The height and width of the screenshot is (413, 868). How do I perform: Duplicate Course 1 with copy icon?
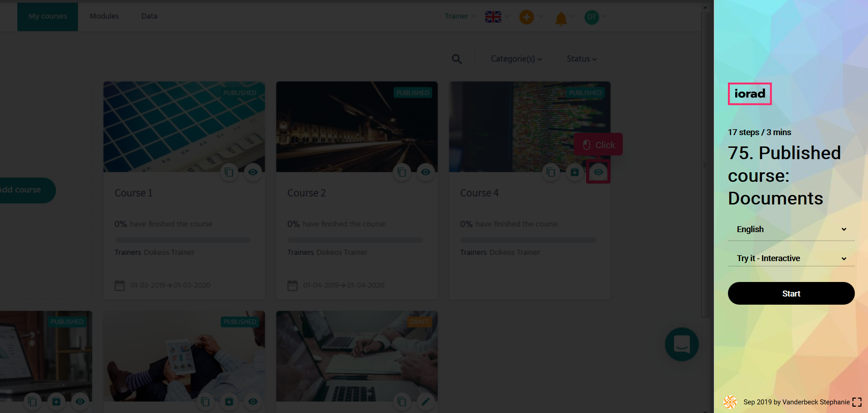[x=229, y=172]
